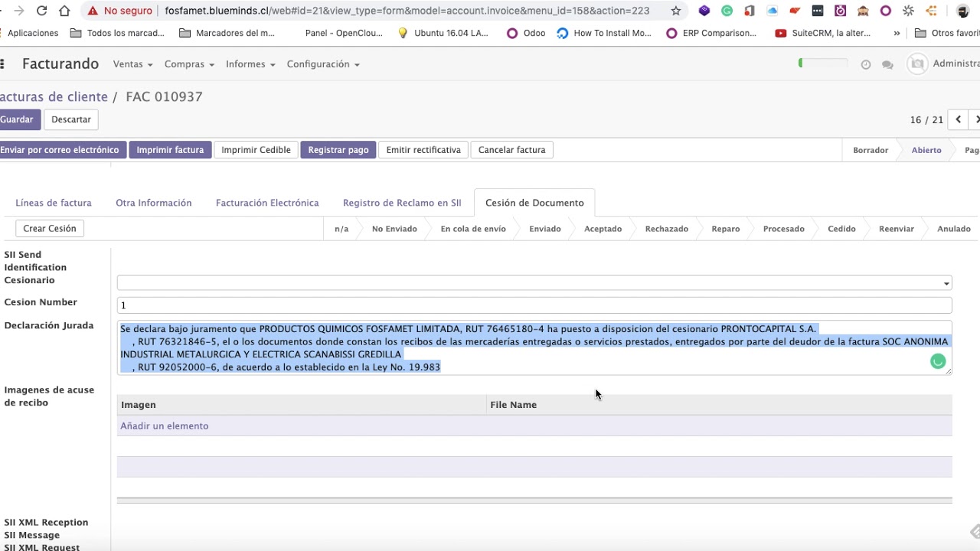Open the monkey face extension icon
Viewport: 980px width, 551px height.
click(x=863, y=11)
